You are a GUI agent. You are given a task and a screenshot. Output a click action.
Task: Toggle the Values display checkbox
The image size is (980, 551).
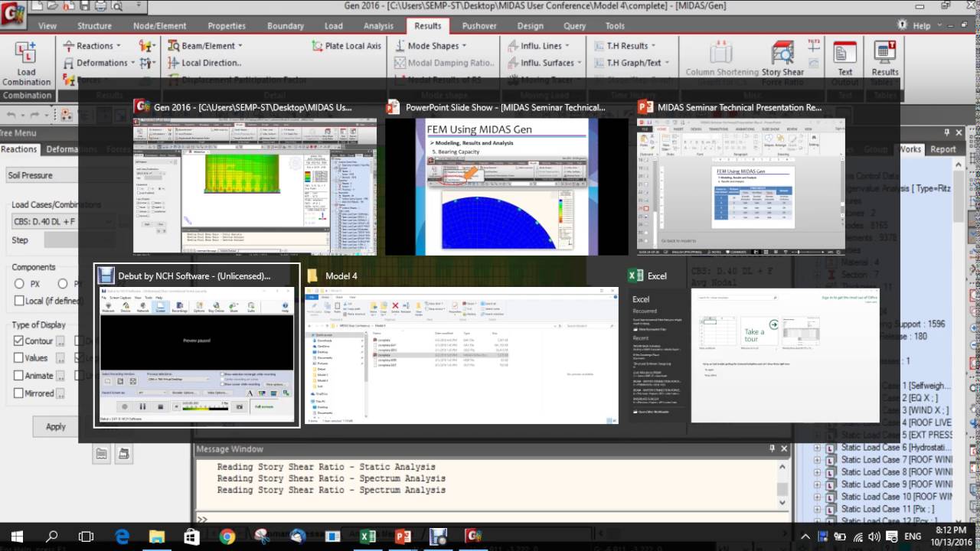(18, 357)
